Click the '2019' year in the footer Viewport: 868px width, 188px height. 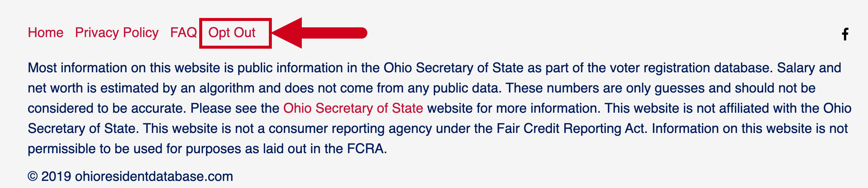56,176
